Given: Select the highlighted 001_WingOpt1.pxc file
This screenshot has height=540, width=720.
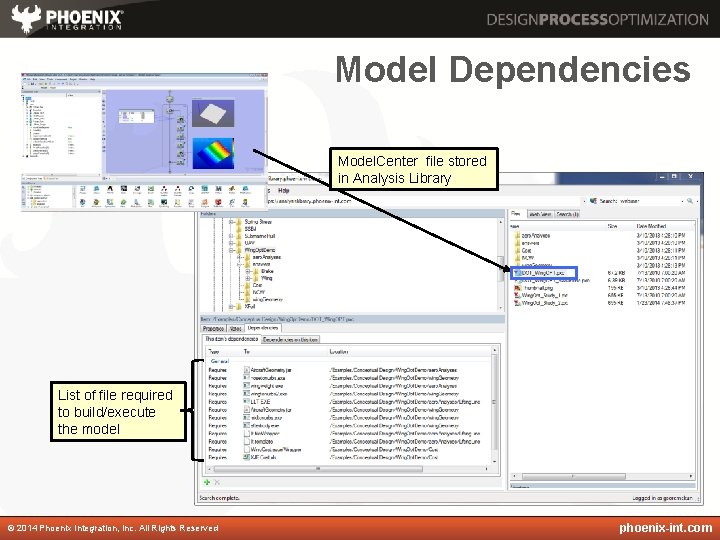Looking at the screenshot, I should [x=543, y=273].
